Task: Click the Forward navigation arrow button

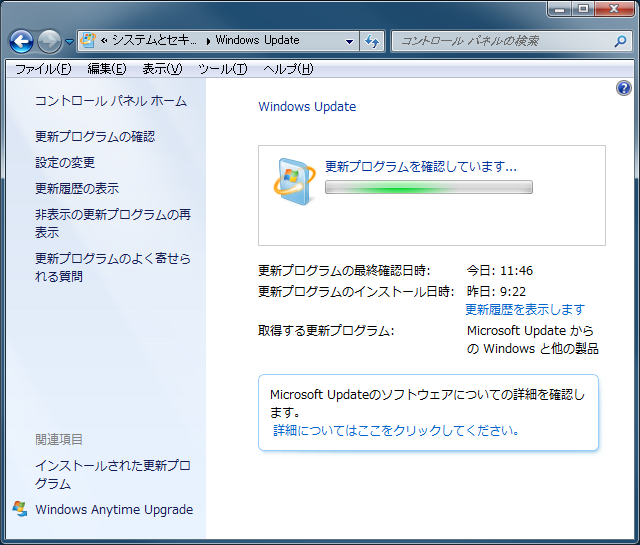Action: click(49, 41)
